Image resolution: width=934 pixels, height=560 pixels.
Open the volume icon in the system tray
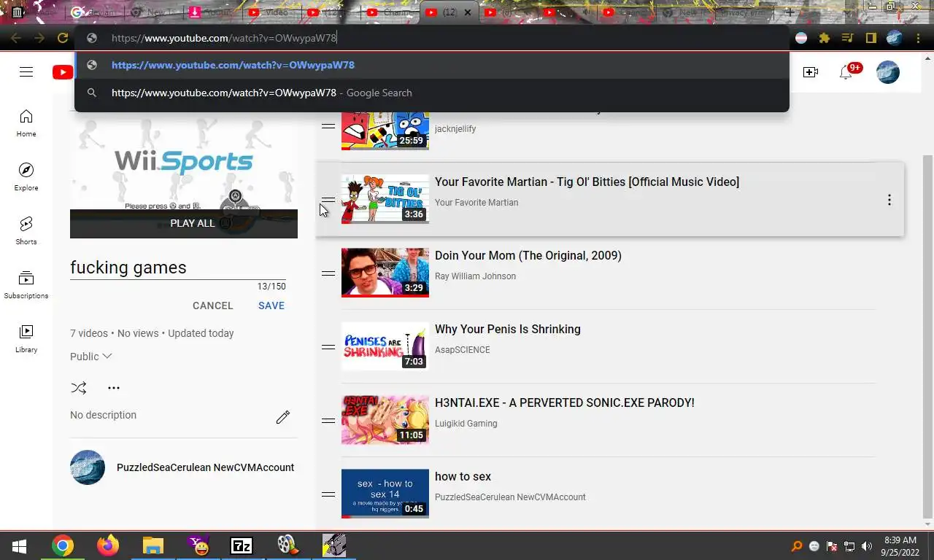[867, 546]
